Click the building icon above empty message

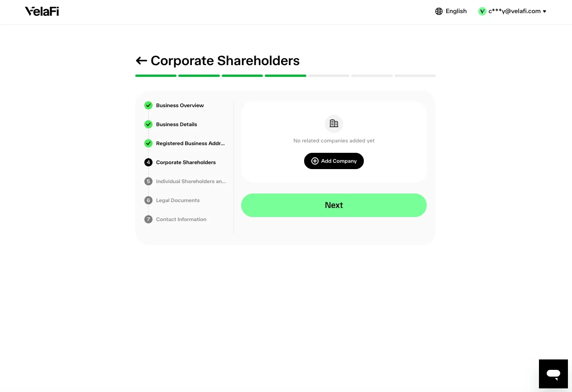(x=334, y=123)
